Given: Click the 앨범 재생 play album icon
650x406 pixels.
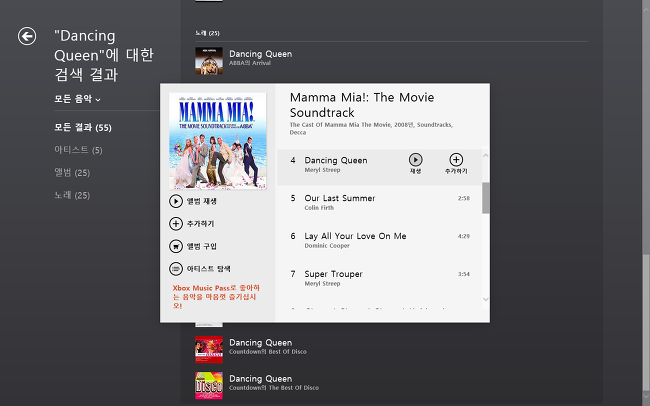Looking at the screenshot, I should (x=176, y=201).
